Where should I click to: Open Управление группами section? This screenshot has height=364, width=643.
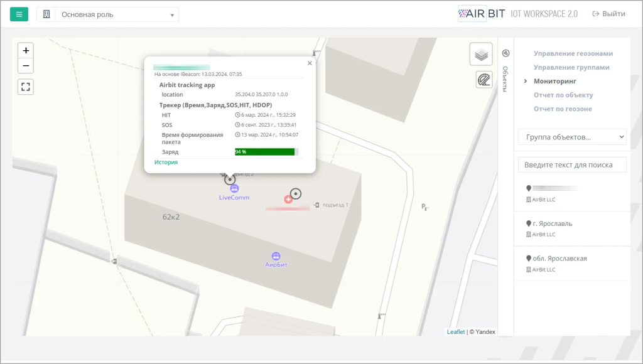tap(571, 67)
